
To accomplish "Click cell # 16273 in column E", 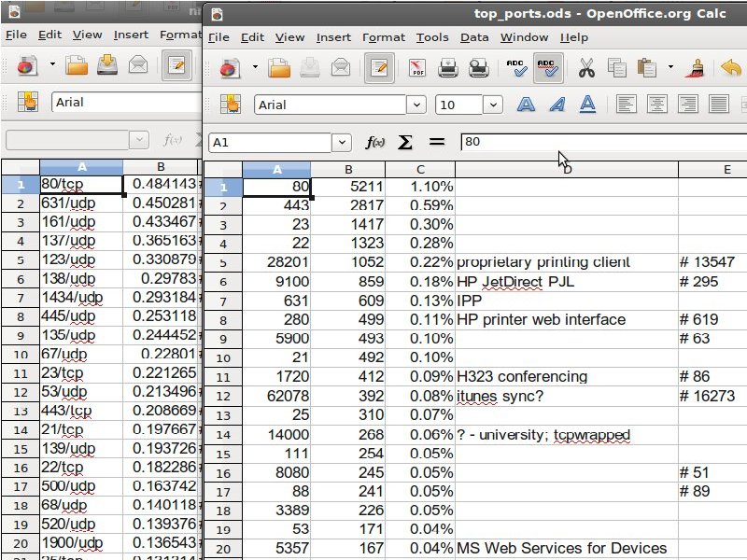I will [x=712, y=396].
